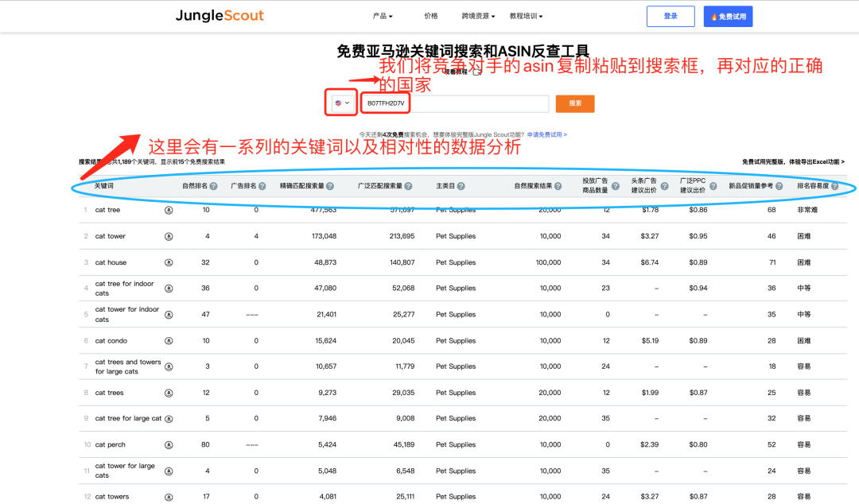
Task: Click the 申请免费试用 link
Action: [546, 135]
